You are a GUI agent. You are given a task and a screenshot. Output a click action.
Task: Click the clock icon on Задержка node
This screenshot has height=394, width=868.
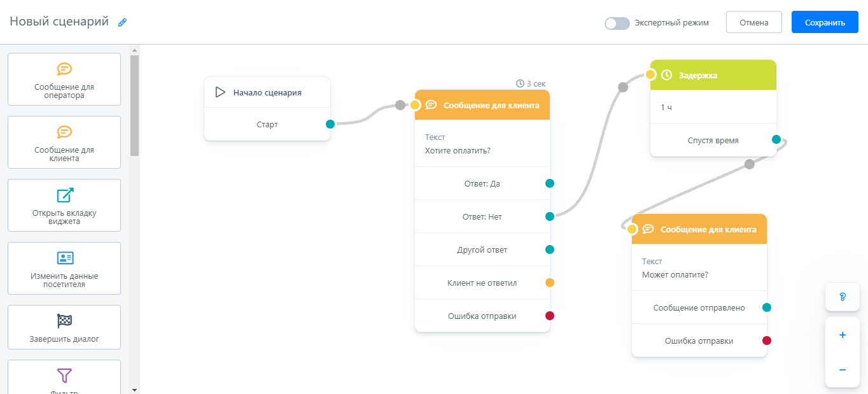pos(666,75)
